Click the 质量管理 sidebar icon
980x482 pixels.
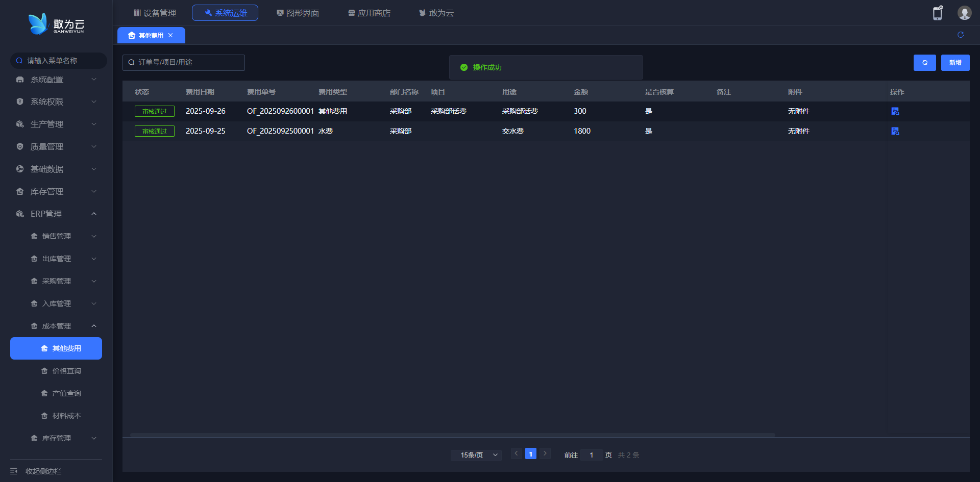(20, 146)
